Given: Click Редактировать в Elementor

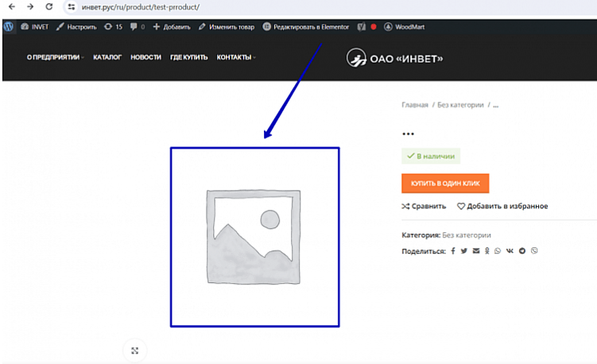Looking at the screenshot, I should [306, 27].
